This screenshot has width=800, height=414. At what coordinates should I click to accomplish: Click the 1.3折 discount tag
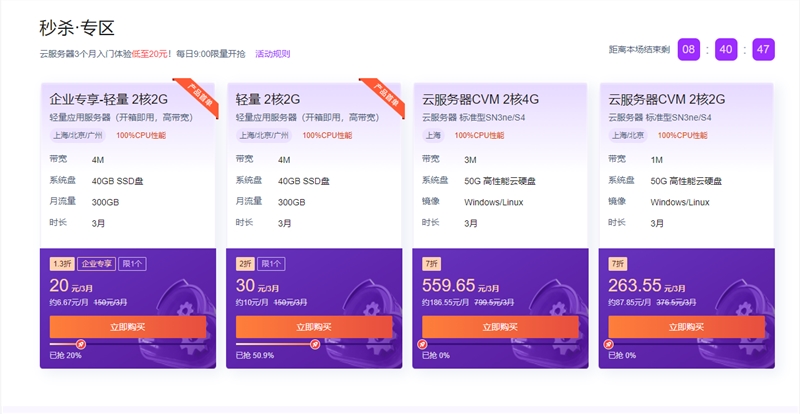[x=62, y=264]
